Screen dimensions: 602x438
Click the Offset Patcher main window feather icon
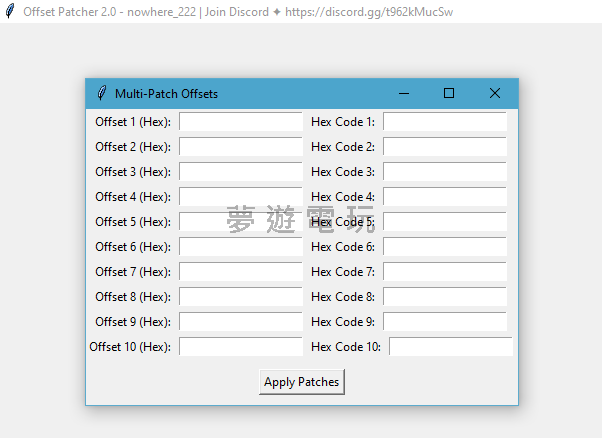pyautogui.click(x=10, y=11)
